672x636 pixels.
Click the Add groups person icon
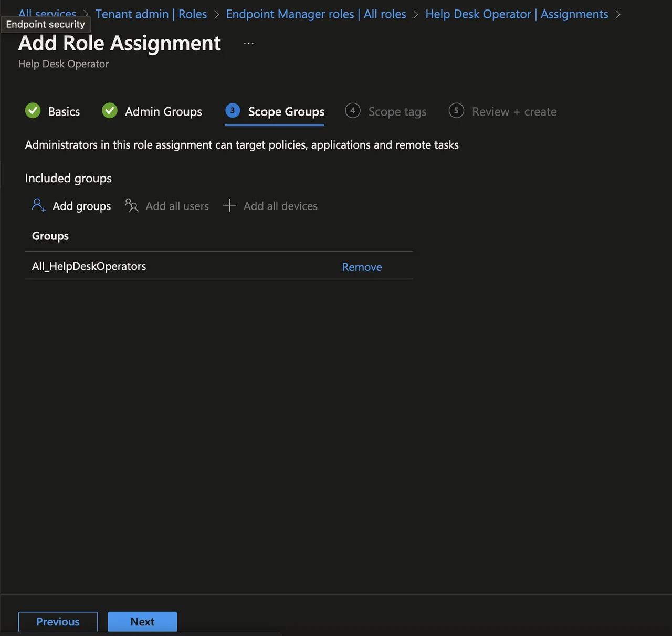click(39, 205)
